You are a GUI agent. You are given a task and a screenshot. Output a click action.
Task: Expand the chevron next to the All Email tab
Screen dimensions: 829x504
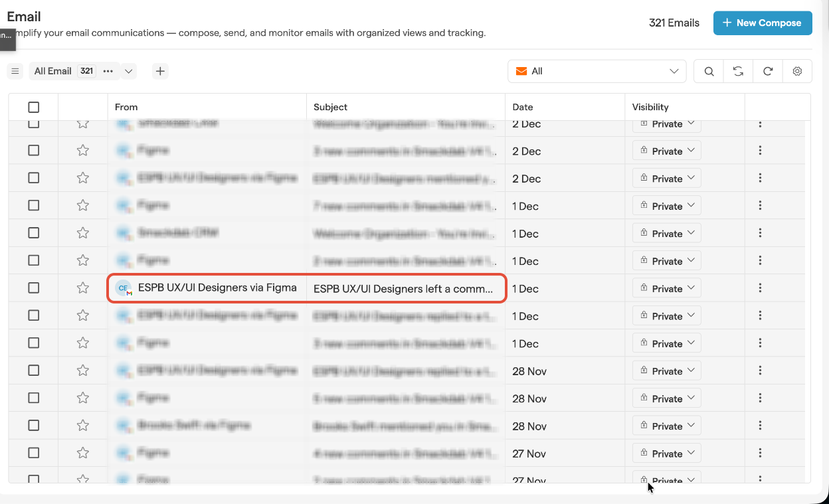(x=129, y=71)
